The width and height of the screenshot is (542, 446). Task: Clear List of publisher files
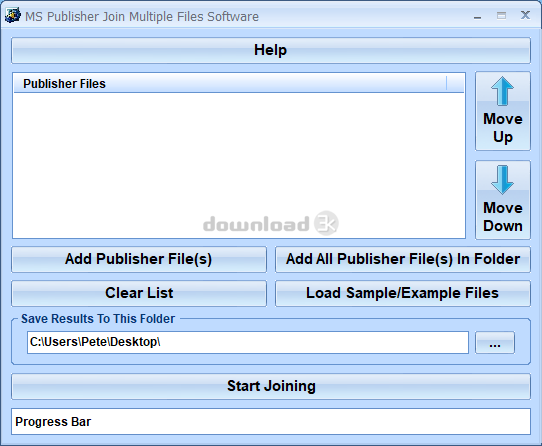(x=139, y=293)
